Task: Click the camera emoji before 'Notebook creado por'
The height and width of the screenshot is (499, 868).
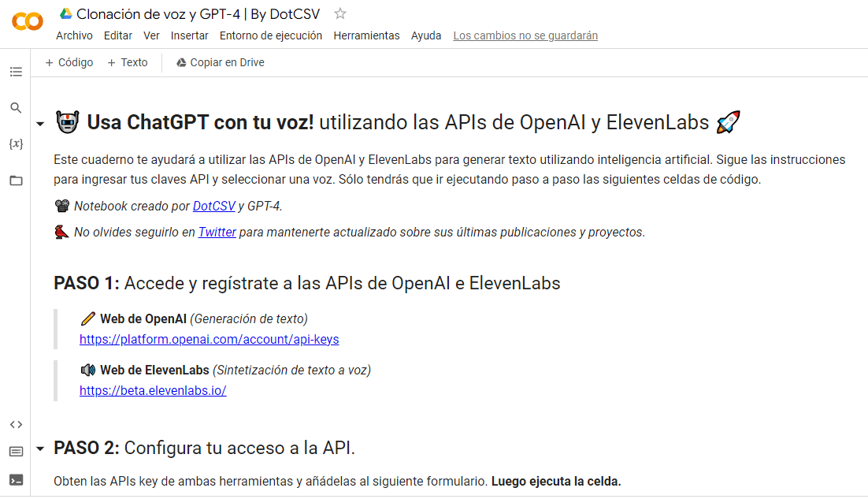Action: [62, 206]
